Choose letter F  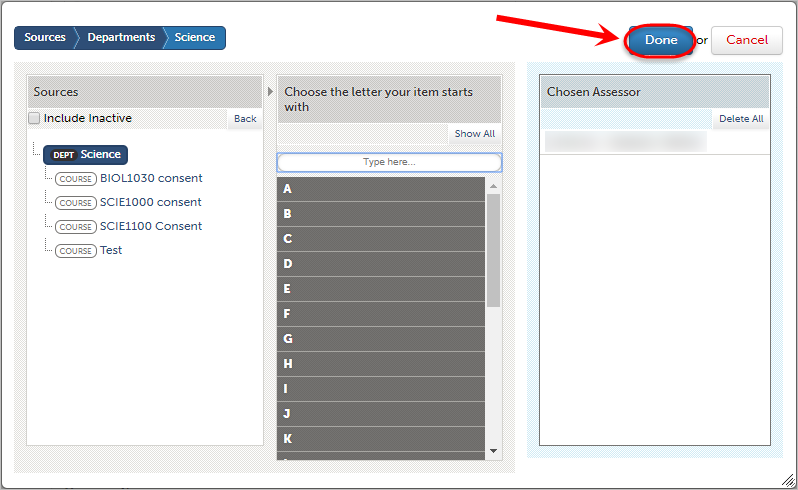pyautogui.click(x=381, y=313)
